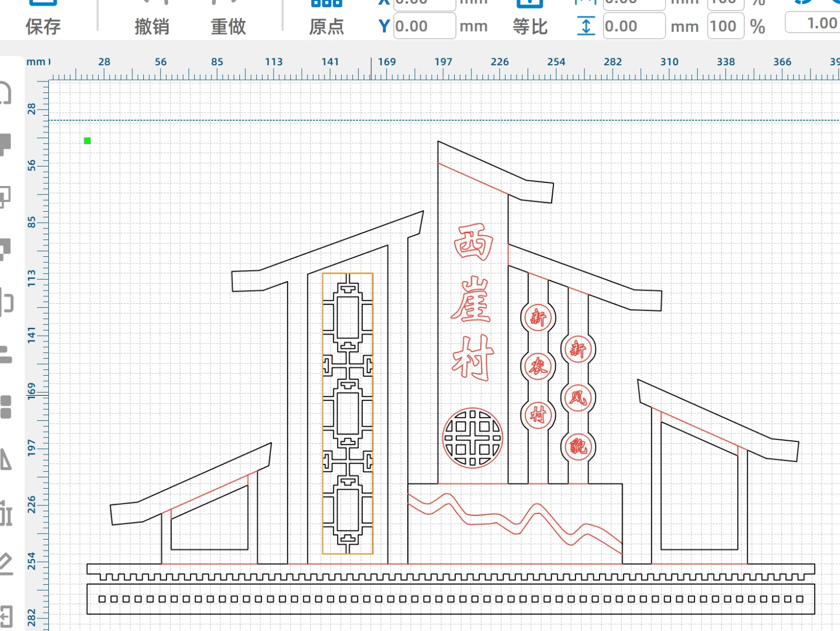Click the green selection handle on canvas

coord(87,140)
